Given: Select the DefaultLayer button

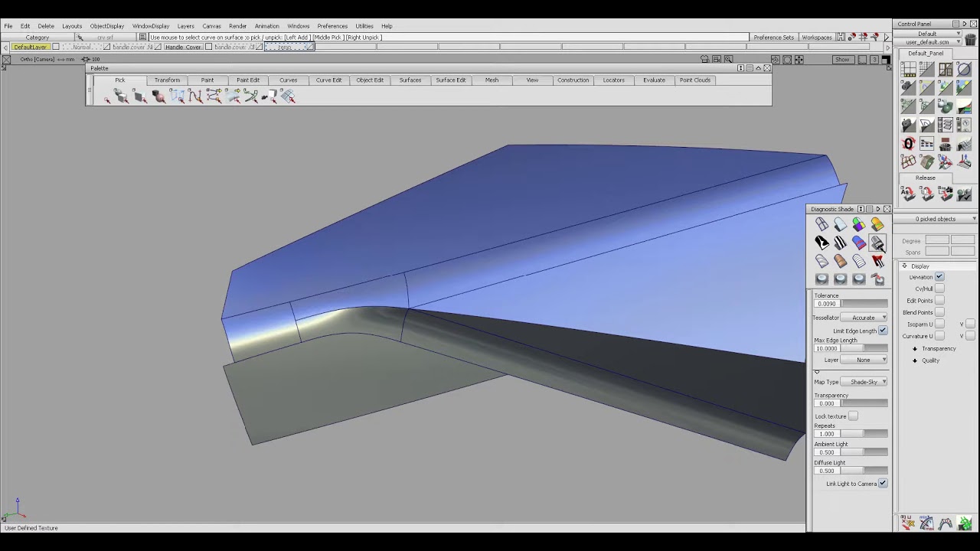Looking at the screenshot, I should [x=30, y=47].
